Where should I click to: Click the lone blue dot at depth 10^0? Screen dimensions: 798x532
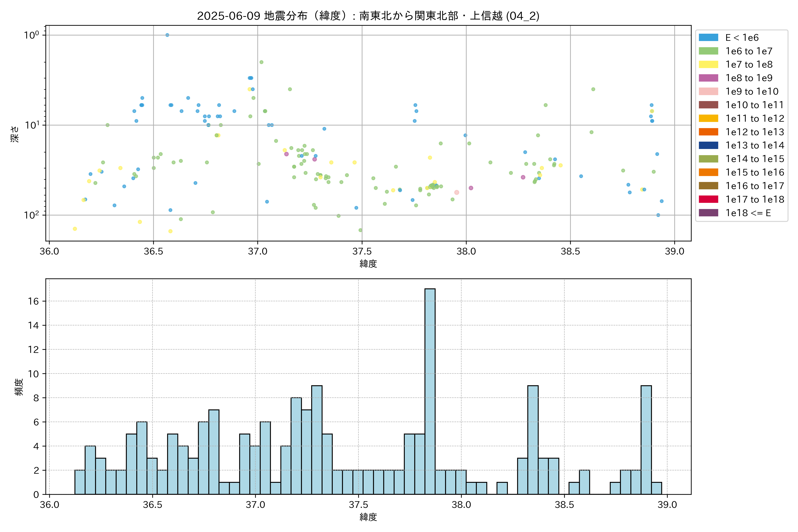click(x=167, y=35)
